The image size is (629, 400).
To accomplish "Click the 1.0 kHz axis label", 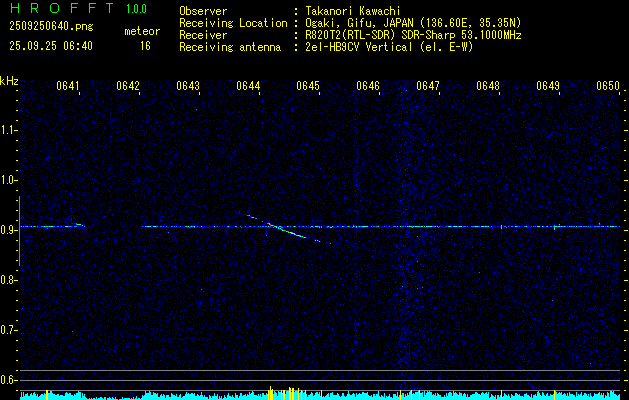I will 8,180.
